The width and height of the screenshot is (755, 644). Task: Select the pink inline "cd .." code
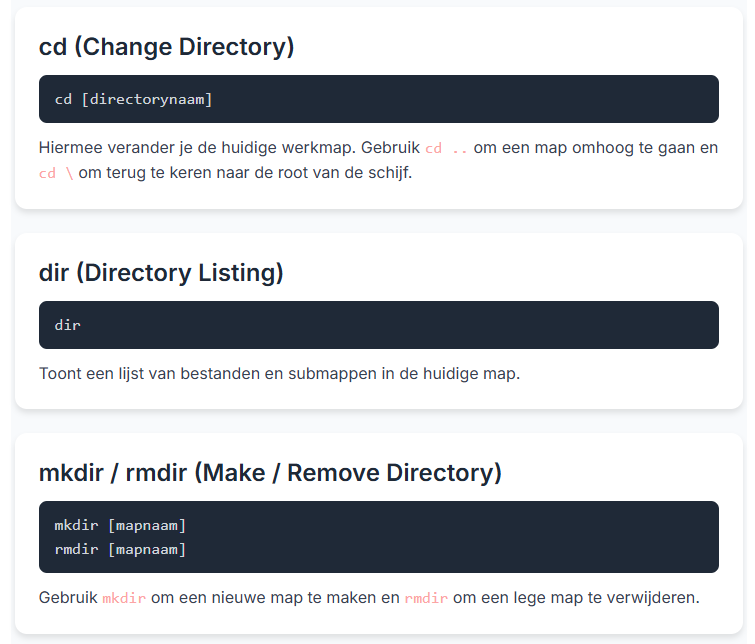[x=446, y=148]
